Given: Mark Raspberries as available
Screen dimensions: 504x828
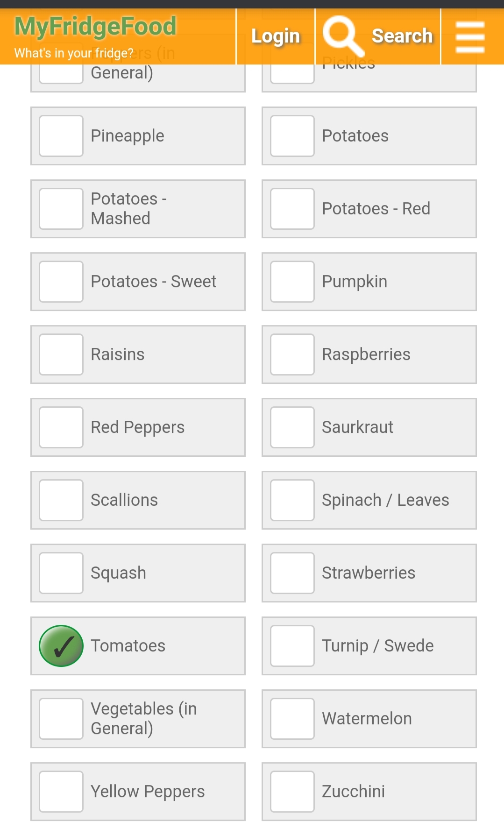Looking at the screenshot, I should pyautogui.click(x=292, y=354).
